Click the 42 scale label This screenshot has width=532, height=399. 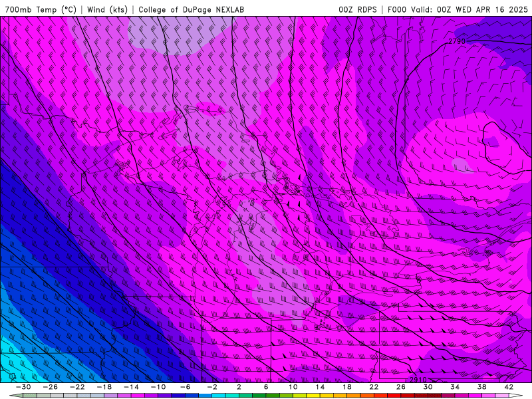point(509,387)
